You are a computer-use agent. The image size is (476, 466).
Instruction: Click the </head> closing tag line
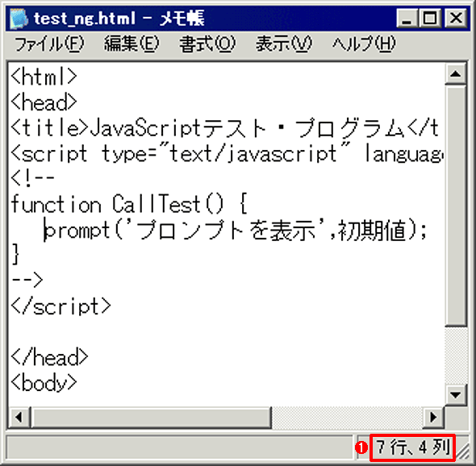[49, 357]
